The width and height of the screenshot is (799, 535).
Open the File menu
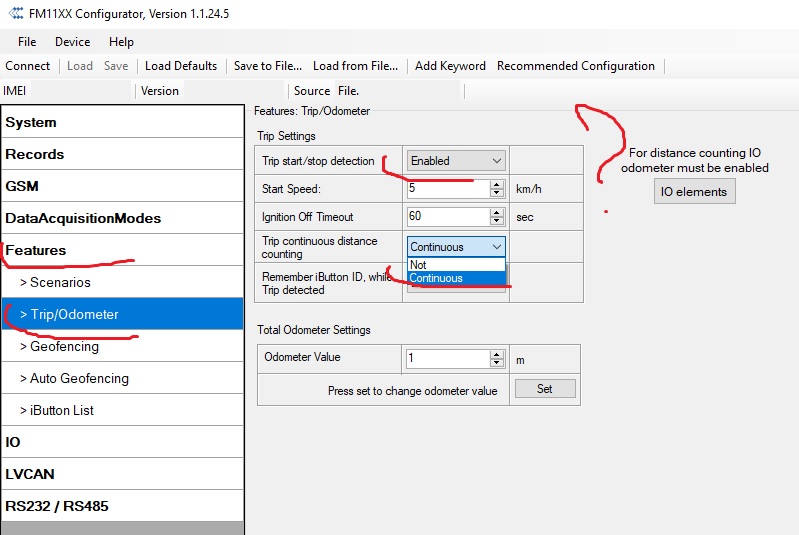coord(27,42)
